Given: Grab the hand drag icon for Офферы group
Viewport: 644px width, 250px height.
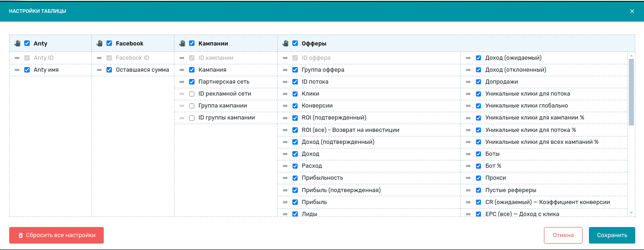Looking at the screenshot, I should click(x=286, y=43).
